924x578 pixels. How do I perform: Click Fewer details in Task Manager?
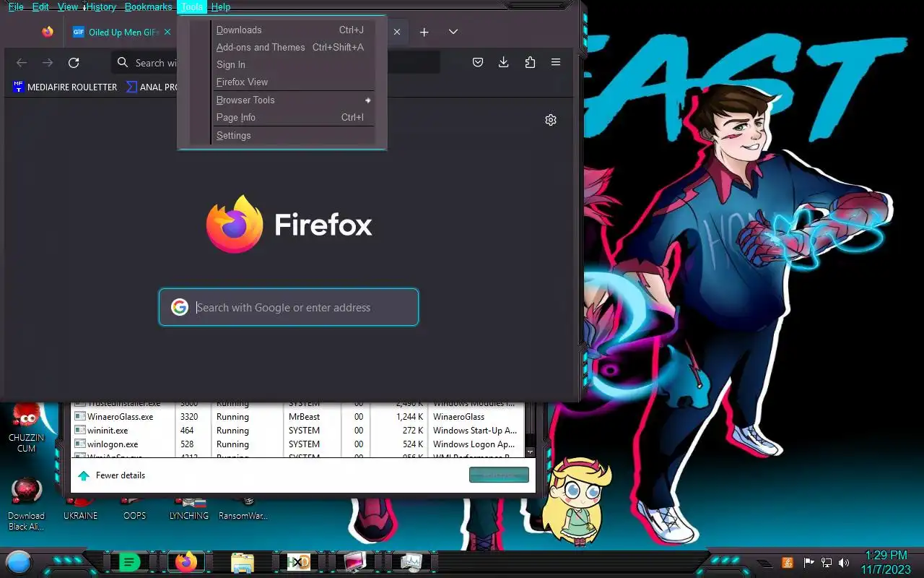[112, 475]
